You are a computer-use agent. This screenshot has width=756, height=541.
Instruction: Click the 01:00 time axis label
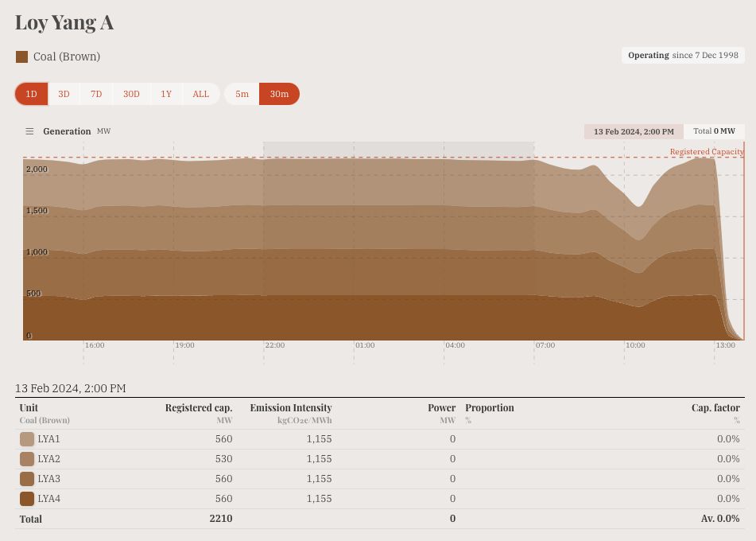click(365, 345)
